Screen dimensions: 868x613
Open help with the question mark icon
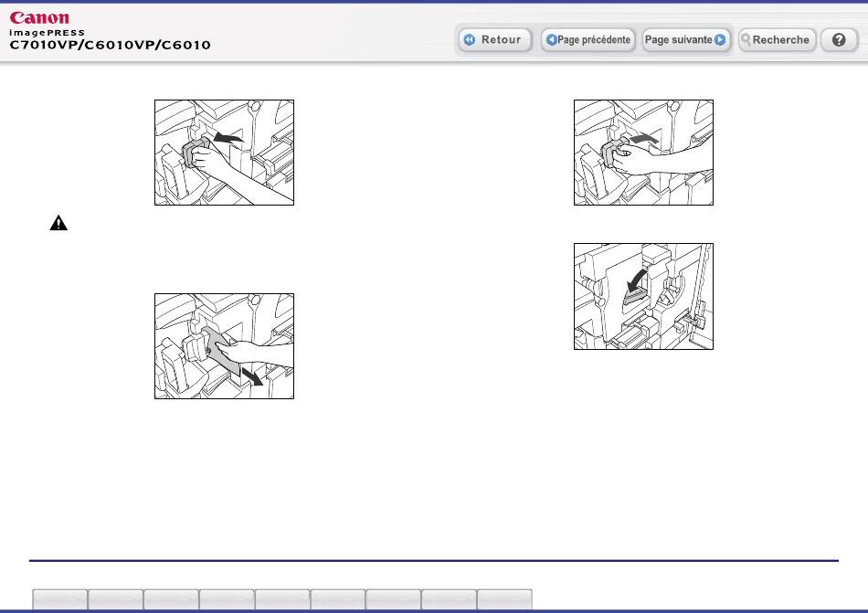[x=839, y=40]
